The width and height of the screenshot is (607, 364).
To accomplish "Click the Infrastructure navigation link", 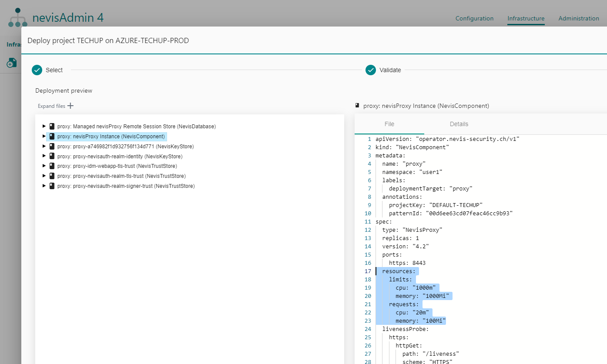I will coord(526,18).
